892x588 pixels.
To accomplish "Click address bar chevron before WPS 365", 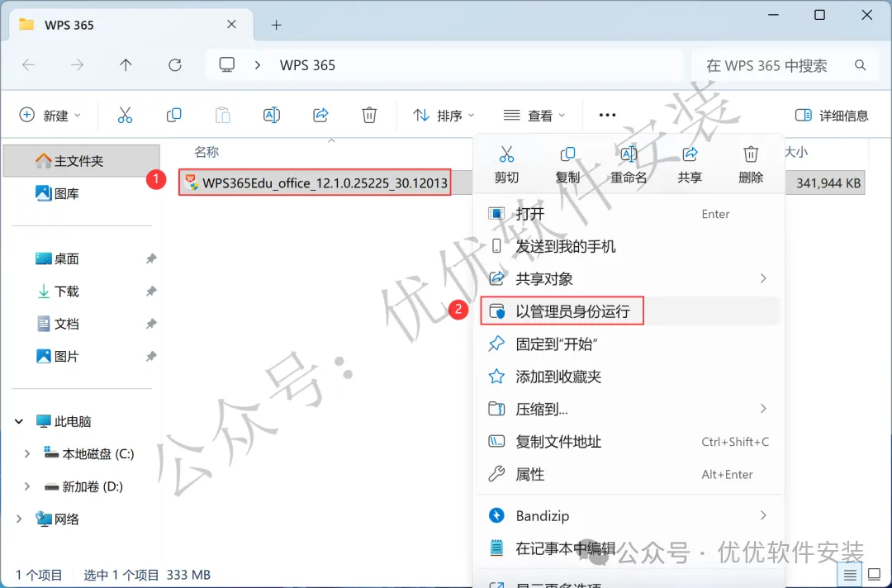I will point(258,65).
